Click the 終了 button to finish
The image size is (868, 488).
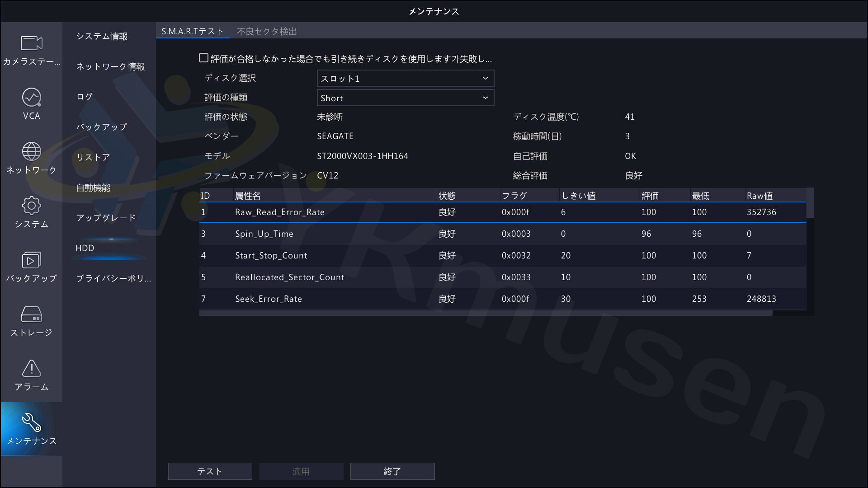coord(392,471)
